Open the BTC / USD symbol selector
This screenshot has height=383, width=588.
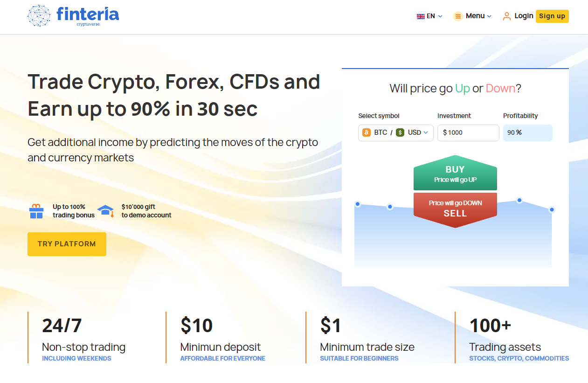(x=396, y=132)
